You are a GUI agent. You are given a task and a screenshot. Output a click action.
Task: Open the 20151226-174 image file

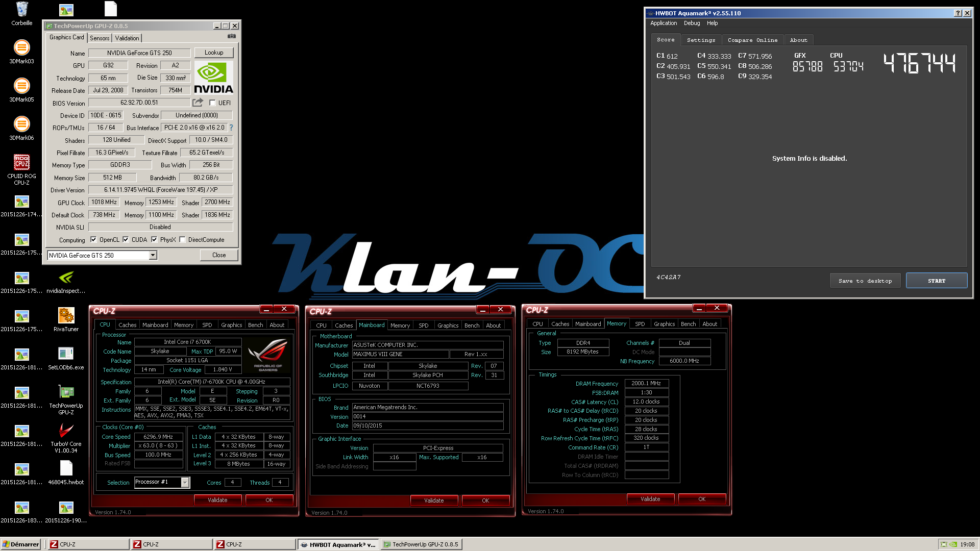[22, 205]
